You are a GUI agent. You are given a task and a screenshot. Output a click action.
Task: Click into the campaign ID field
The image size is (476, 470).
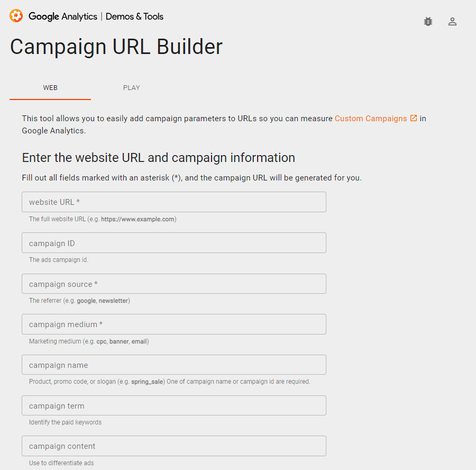pos(174,243)
